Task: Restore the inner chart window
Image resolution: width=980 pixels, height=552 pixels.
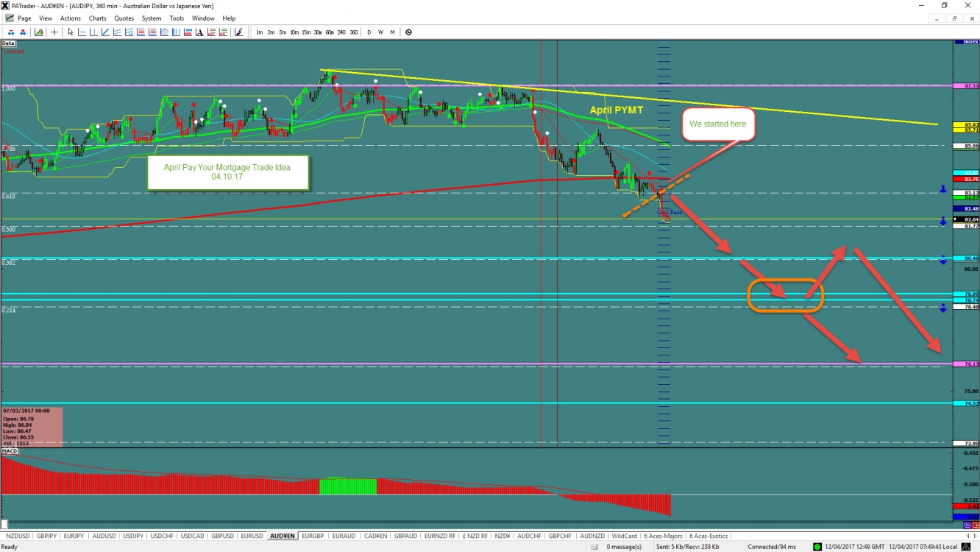Action: tap(954, 18)
